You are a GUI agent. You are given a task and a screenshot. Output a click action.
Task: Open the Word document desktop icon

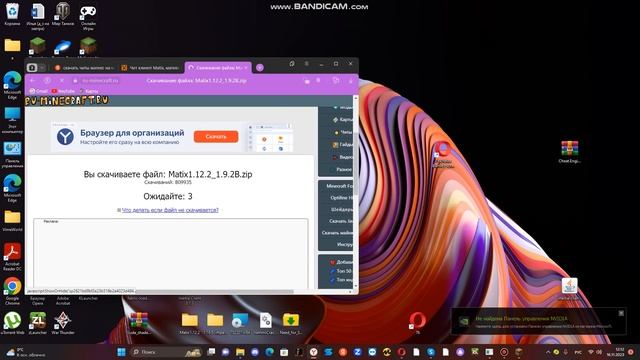click(x=38, y=16)
